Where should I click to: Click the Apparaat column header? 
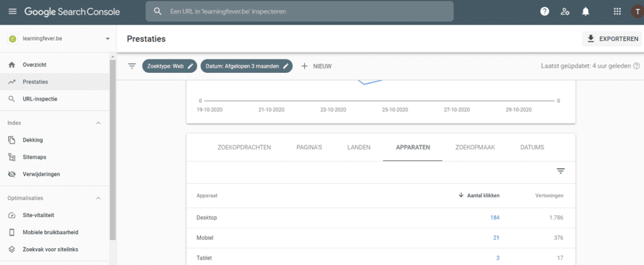207,196
